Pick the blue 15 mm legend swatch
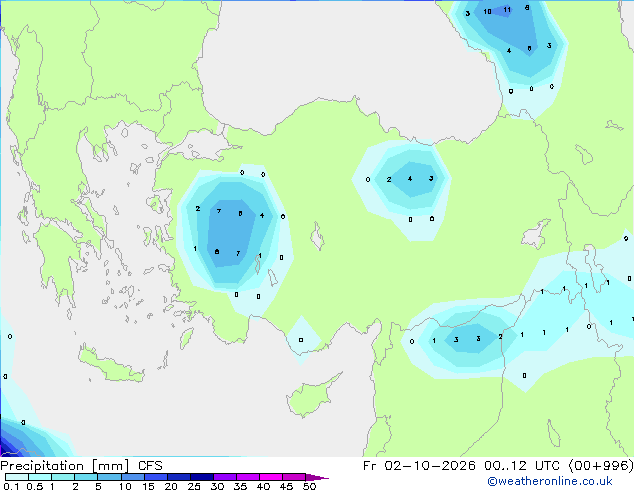This screenshot has height=490, width=634. coord(156,477)
